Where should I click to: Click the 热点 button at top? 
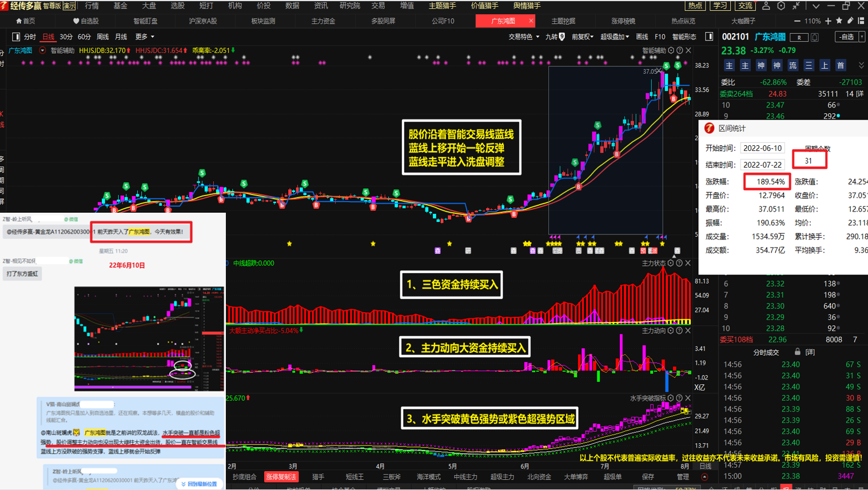click(x=695, y=6)
